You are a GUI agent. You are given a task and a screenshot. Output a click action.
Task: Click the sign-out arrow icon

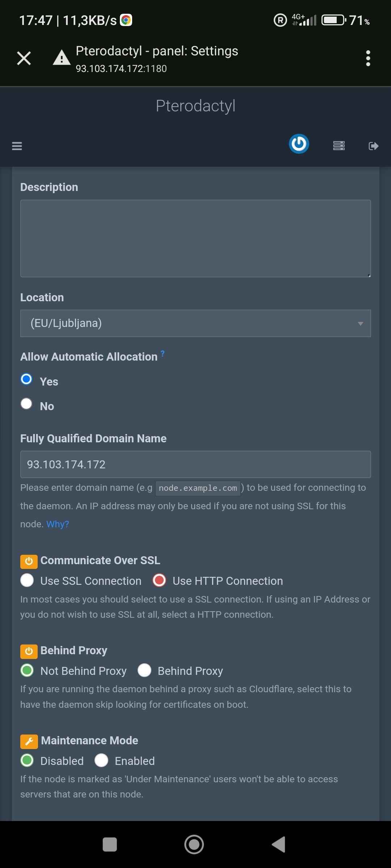pyautogui.click(x=374, y=146)
